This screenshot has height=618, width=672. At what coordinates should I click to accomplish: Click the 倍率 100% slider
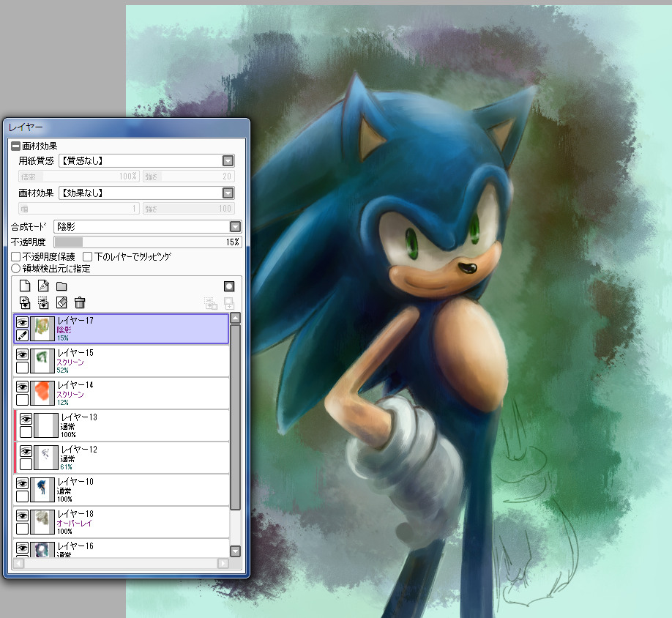[x=78, y=176]
